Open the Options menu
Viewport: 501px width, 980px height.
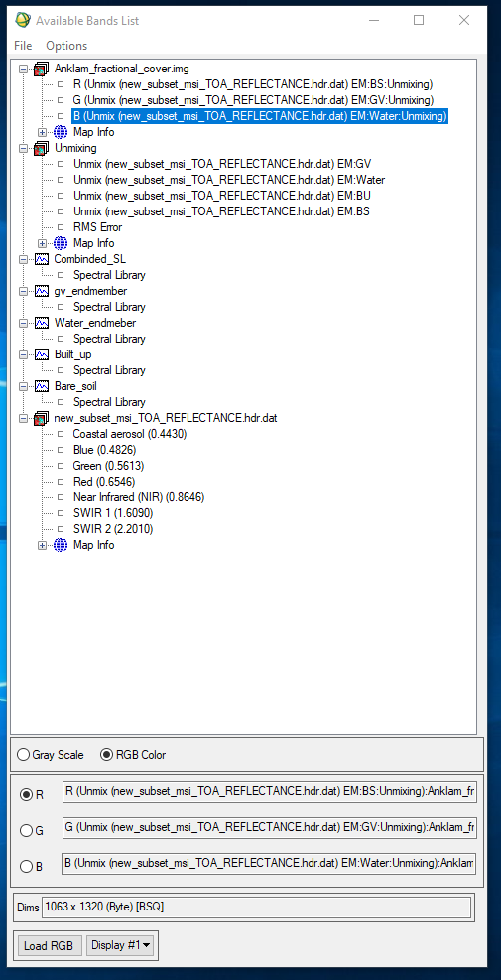[66, 45]
